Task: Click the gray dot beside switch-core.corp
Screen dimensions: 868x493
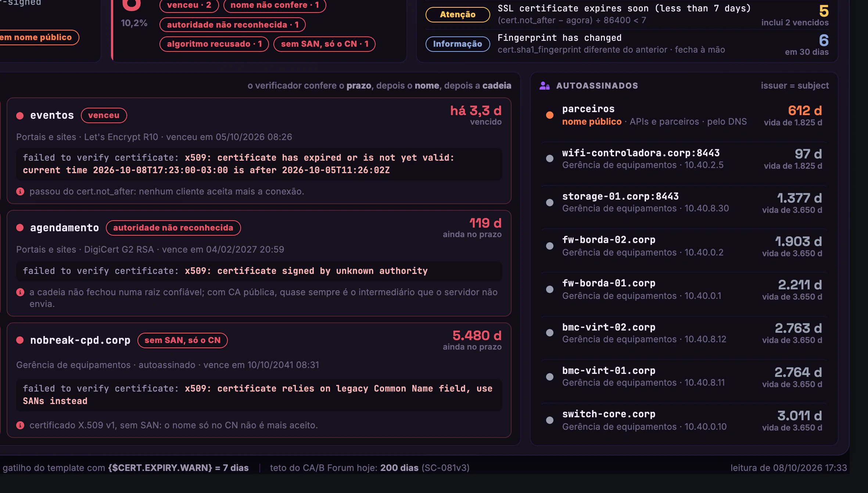Action: [549, 420]
